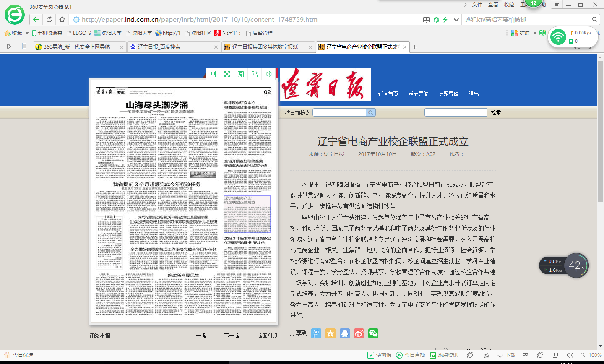Screen dimensions: 604x364
Task: Toggle browser sound mute in status bar
Action: coord(570,355)
